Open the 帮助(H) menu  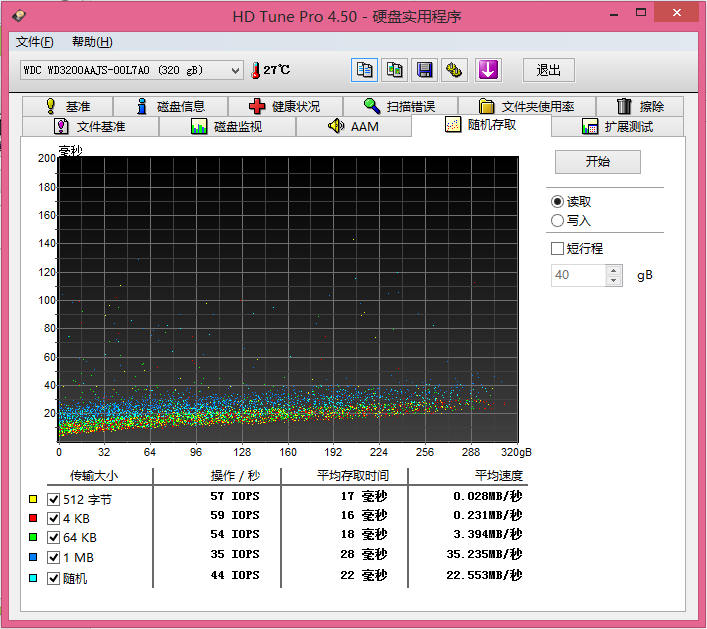click(x=92, y=42)
